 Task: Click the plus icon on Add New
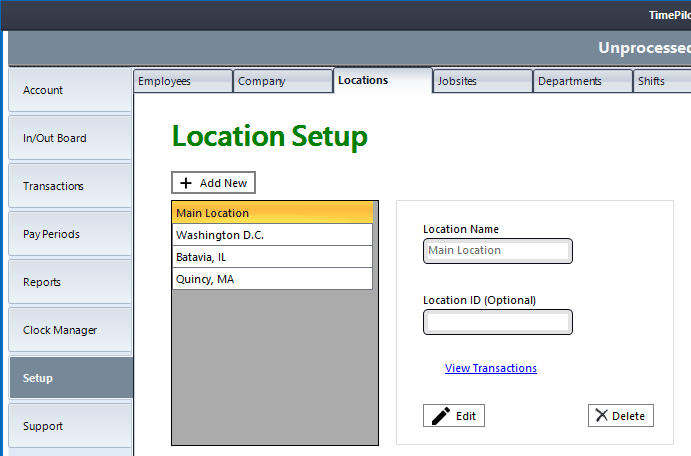coord(186,183)
